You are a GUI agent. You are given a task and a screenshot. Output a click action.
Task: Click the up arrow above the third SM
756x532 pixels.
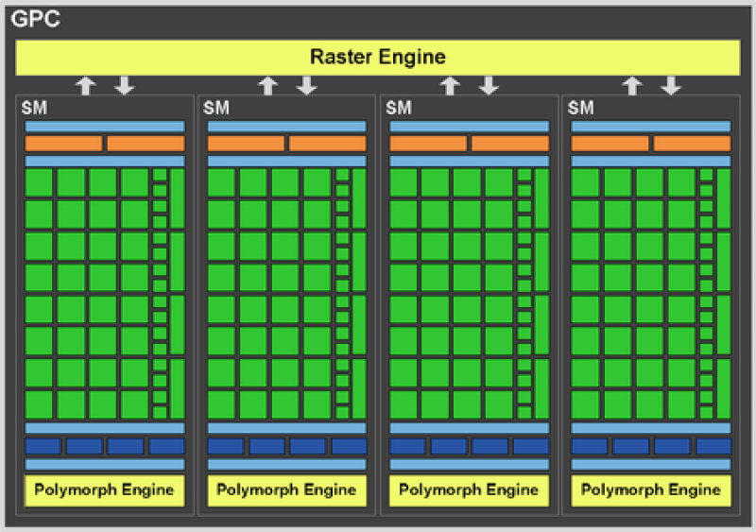451,86
